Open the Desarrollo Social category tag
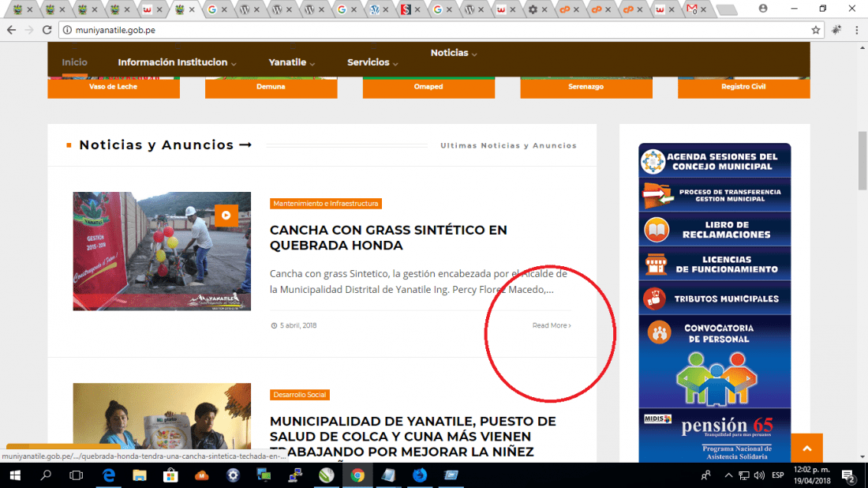This screenshot has width=868, height=488. tap(300, 395)
